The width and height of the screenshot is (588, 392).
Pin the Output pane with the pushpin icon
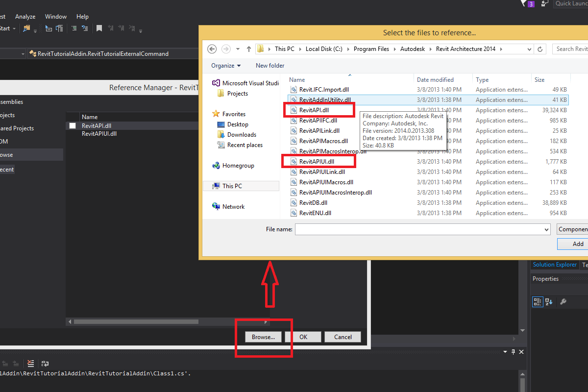click(514, 352)
